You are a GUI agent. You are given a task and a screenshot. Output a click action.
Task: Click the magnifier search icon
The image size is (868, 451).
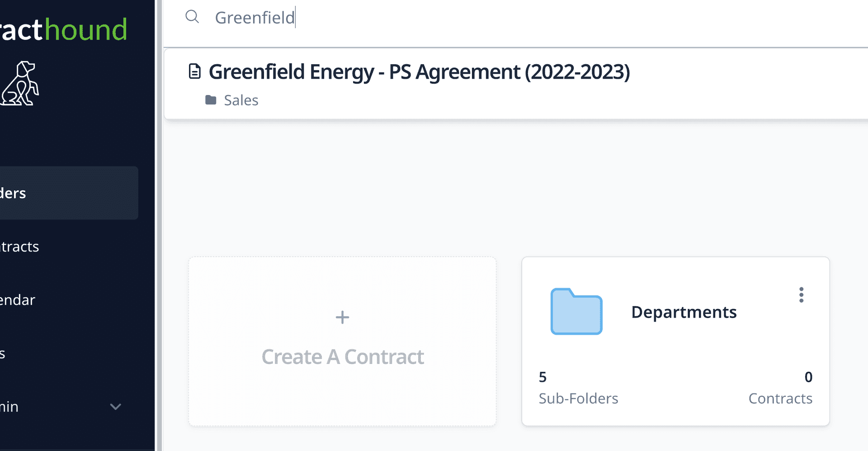192,17
